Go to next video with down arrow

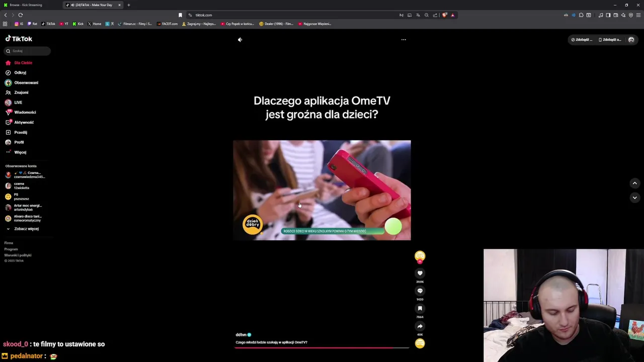634,198
